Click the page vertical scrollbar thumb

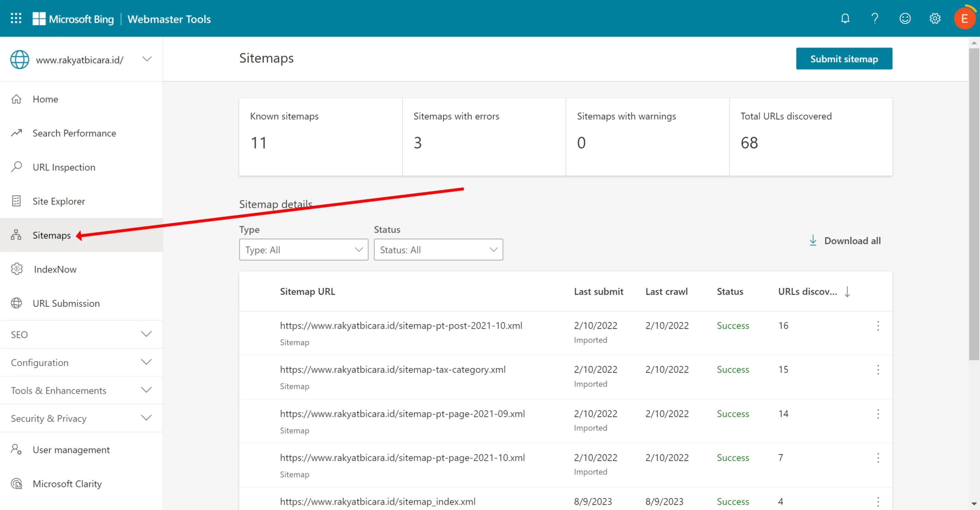click(x=974, y=204)
